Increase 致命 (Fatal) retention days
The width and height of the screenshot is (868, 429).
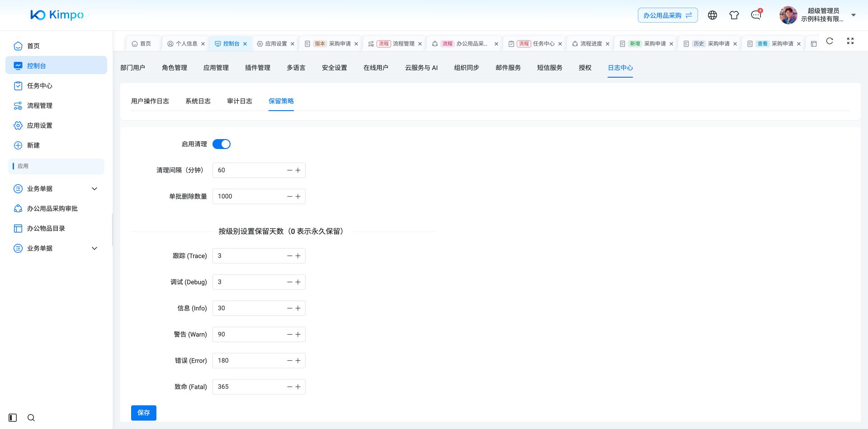298,387
